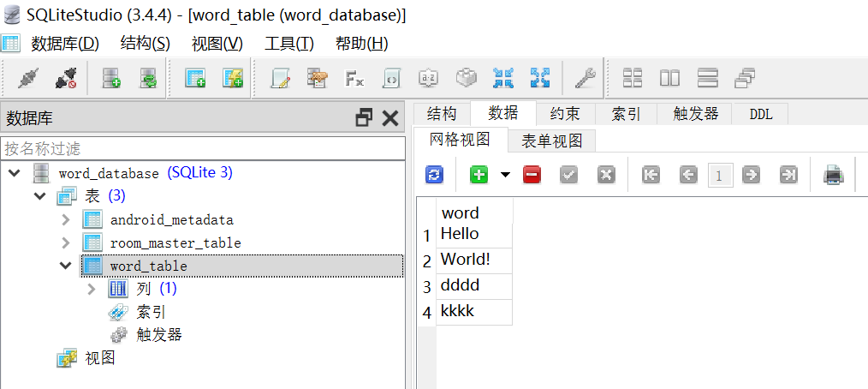
Task: Collapse the word_database tree node
Action: [15, 173]
